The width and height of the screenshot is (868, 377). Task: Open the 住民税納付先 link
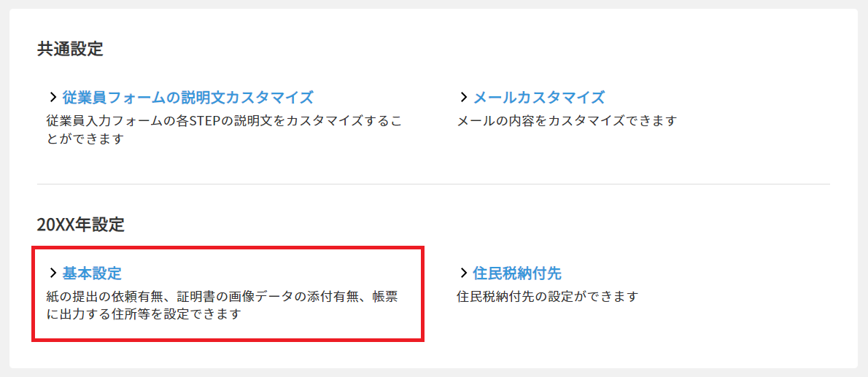point(517,273)
